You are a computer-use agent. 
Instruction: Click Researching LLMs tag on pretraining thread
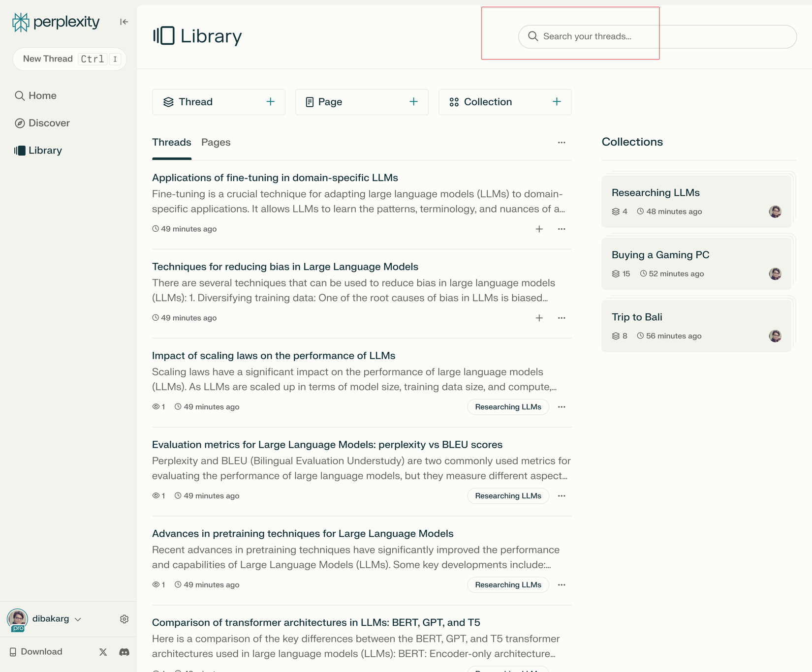coord(508,585)
